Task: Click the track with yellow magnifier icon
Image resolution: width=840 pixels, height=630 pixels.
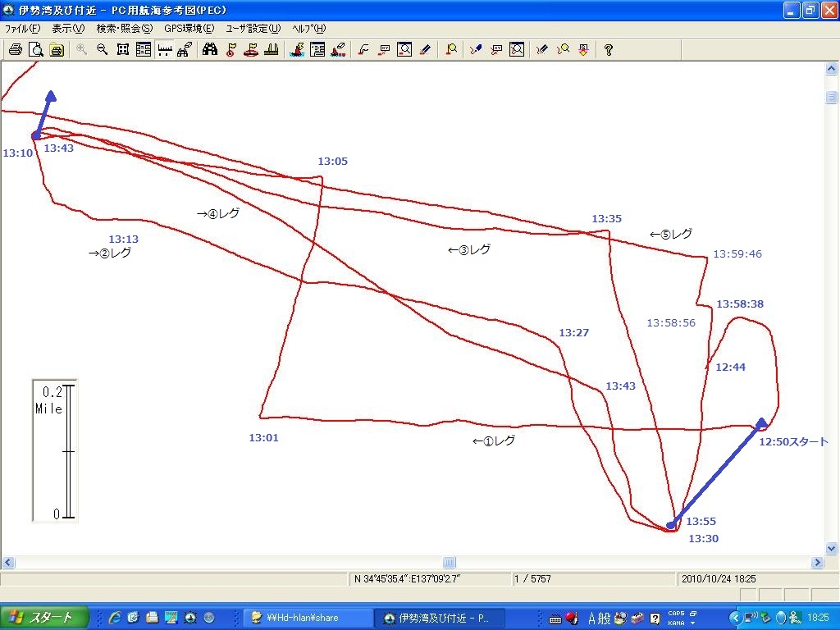Action: coord(563,50)
